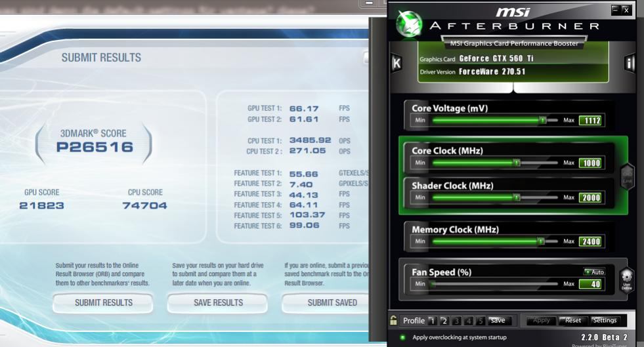Click the Core Voltage value field 1112
Screen dimensions: 644x347
click(x=591, y=121)
